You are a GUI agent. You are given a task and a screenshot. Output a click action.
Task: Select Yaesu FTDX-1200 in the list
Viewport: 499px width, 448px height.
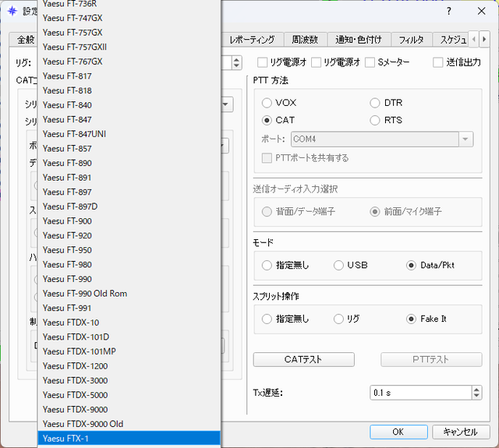coord(129,366)
